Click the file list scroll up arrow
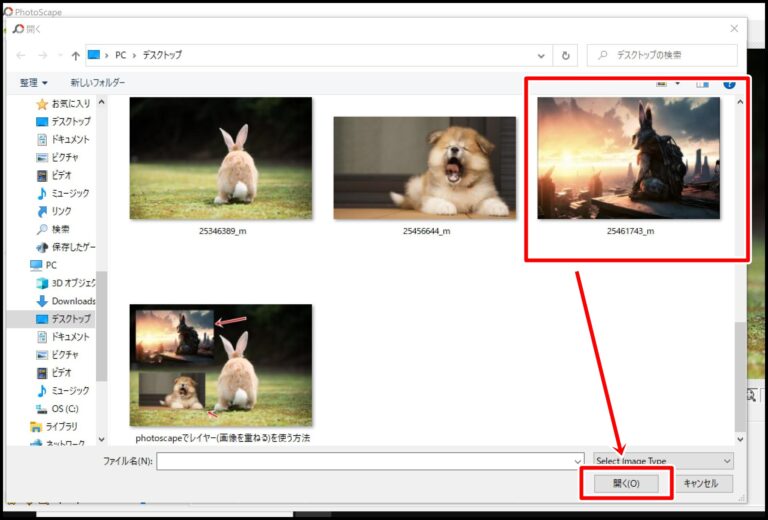The height and width of the screenshot is (520, 768). coord(740,102)
